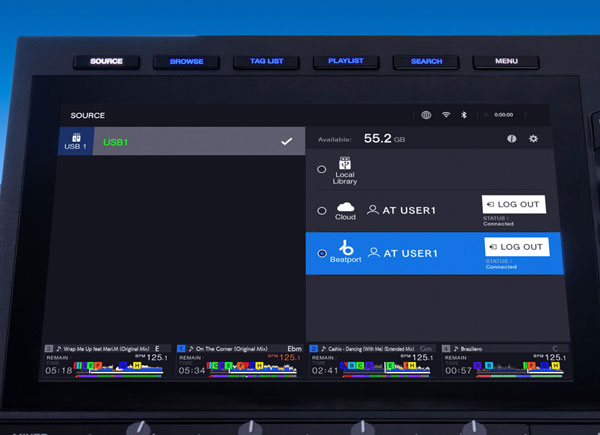Click the network globe status icon
600x435 pixels.
(426, 115)
